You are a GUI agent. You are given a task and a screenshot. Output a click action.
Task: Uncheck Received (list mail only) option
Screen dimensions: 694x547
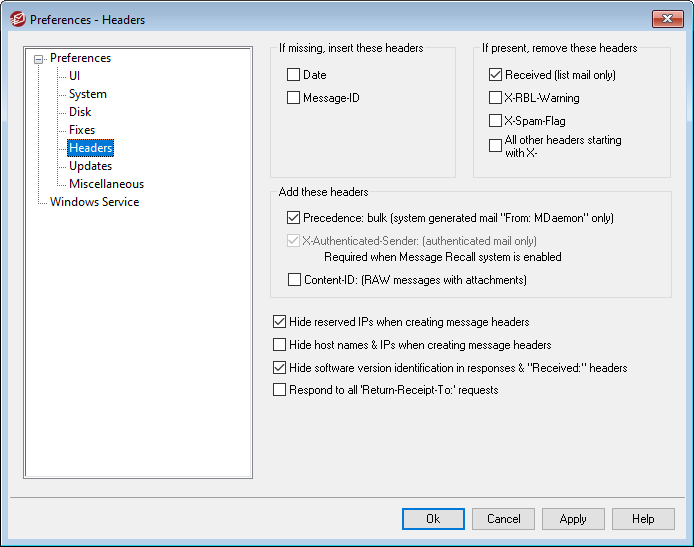(496, 75)
